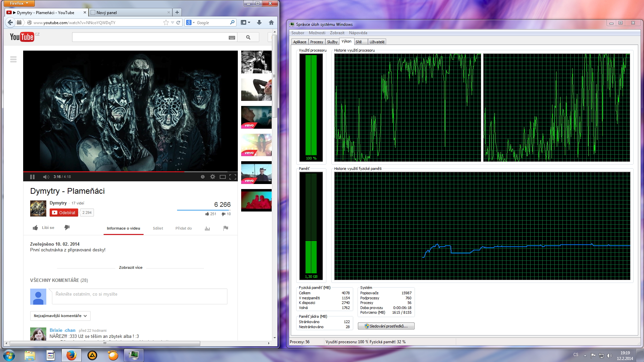644x362 pixels.
Task: Go back in Firefox
Action: coord(10,22)
